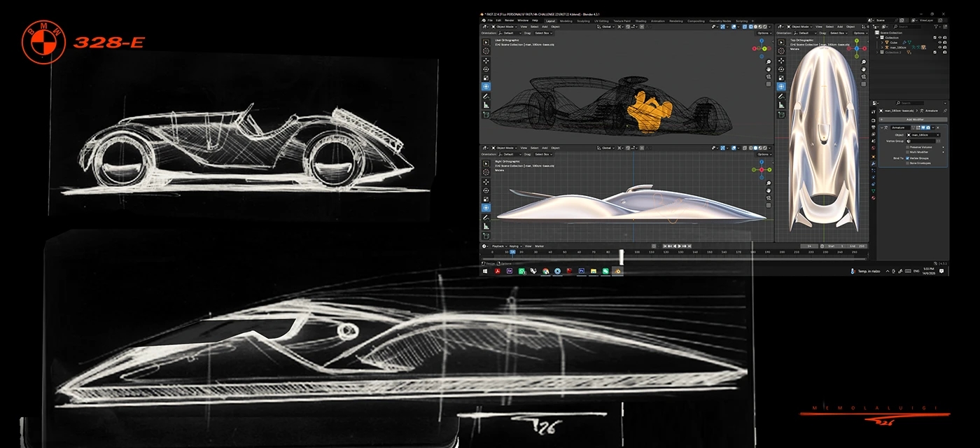980x448 pixels.
Task: Click the Add Cube tool in the top-left viewport
Action: tap(486, 115)
